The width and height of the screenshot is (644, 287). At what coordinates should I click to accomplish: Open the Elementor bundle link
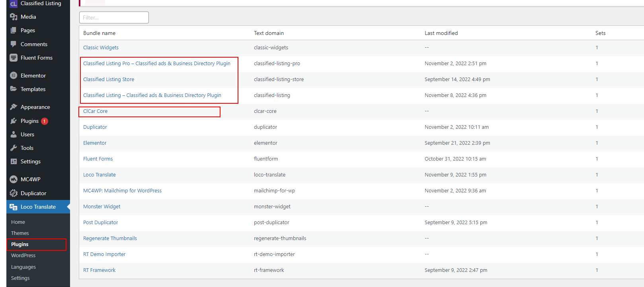95,143
